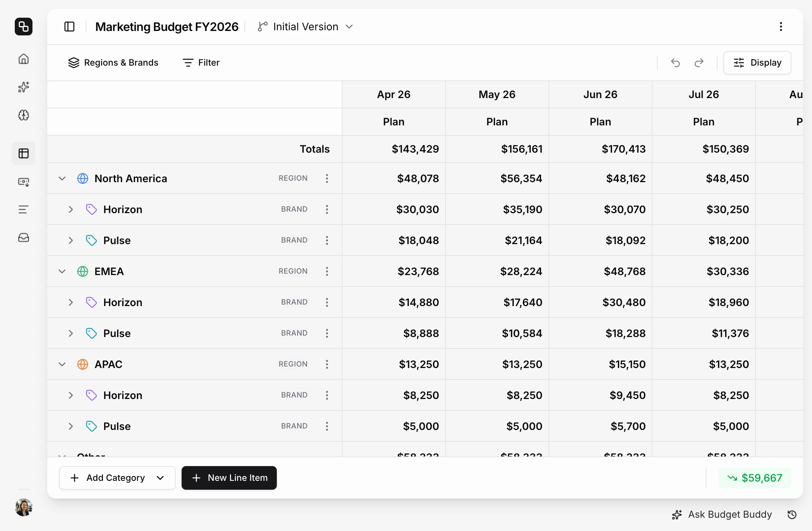Open the North America row options menu

[327, 178]
